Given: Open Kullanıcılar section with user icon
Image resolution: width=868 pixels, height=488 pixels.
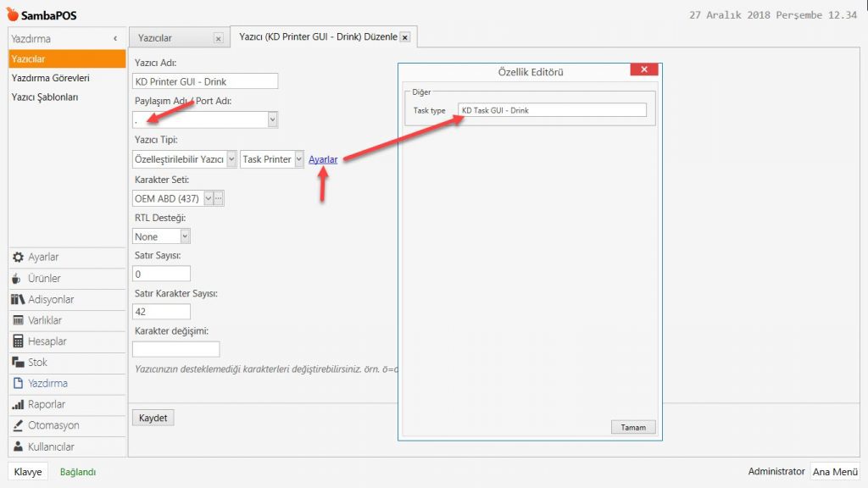Looking at the screenshot, I should (x=51, y=446).
